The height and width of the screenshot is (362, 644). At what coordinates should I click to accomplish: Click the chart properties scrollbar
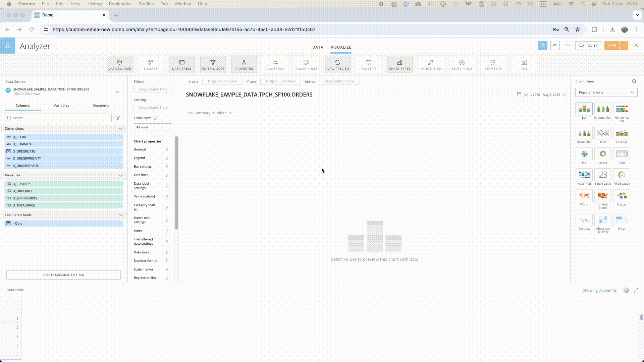(x=176, y=183)
